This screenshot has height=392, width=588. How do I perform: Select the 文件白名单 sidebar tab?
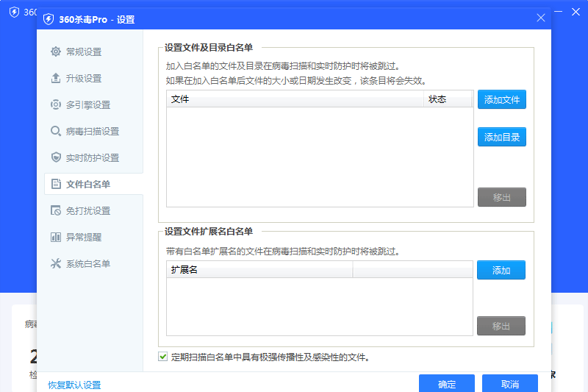coord(93,184)
